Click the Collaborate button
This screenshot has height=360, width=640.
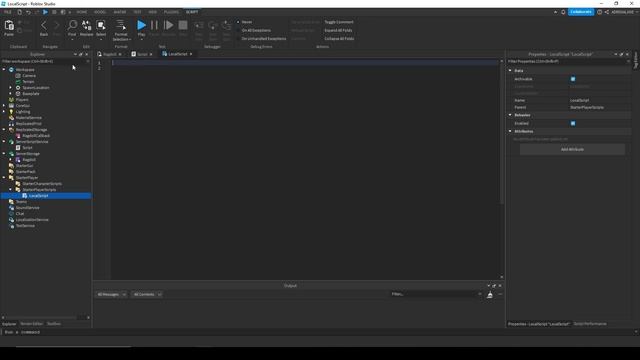pos(581,12)
